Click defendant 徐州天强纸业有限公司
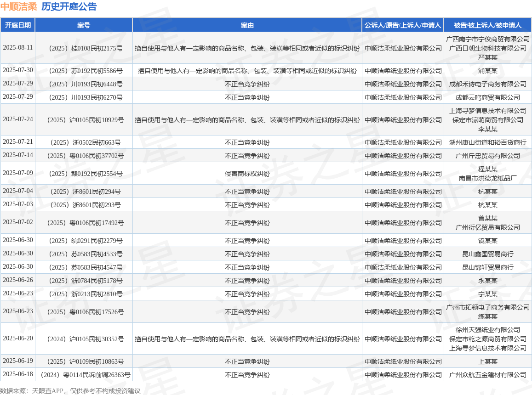The height and width of the screenshot is (395, 532). click(x=487, y=330)
